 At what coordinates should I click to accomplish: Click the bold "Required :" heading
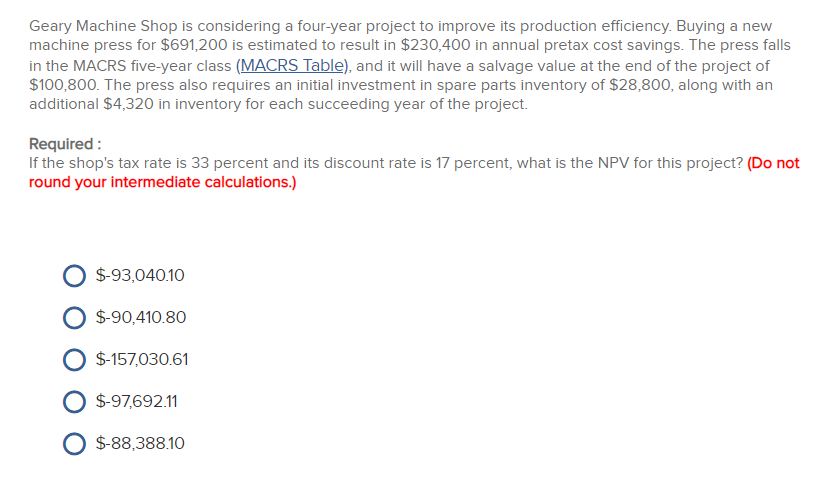point(65,144)
